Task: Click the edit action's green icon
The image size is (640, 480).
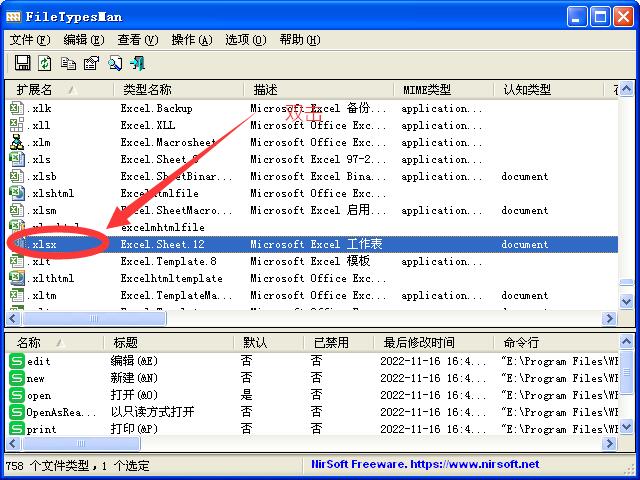Action: click(x=17, y=361)
